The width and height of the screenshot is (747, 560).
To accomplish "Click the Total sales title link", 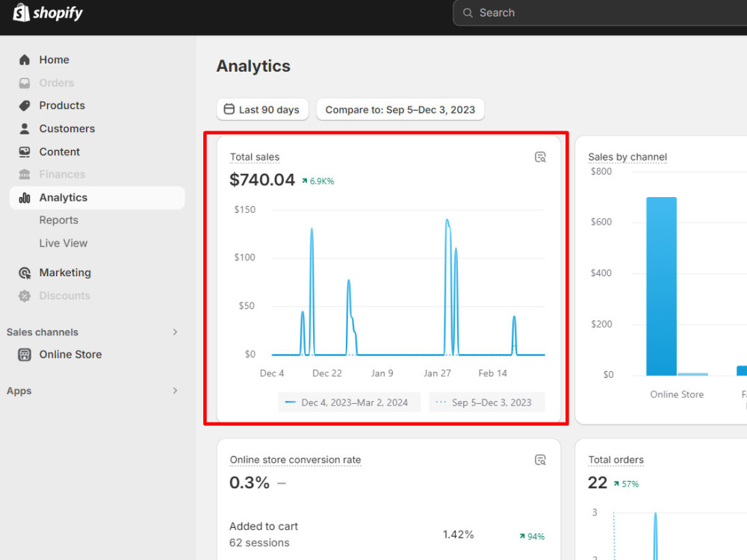I will pyautogui.click(x=255, y=157).
